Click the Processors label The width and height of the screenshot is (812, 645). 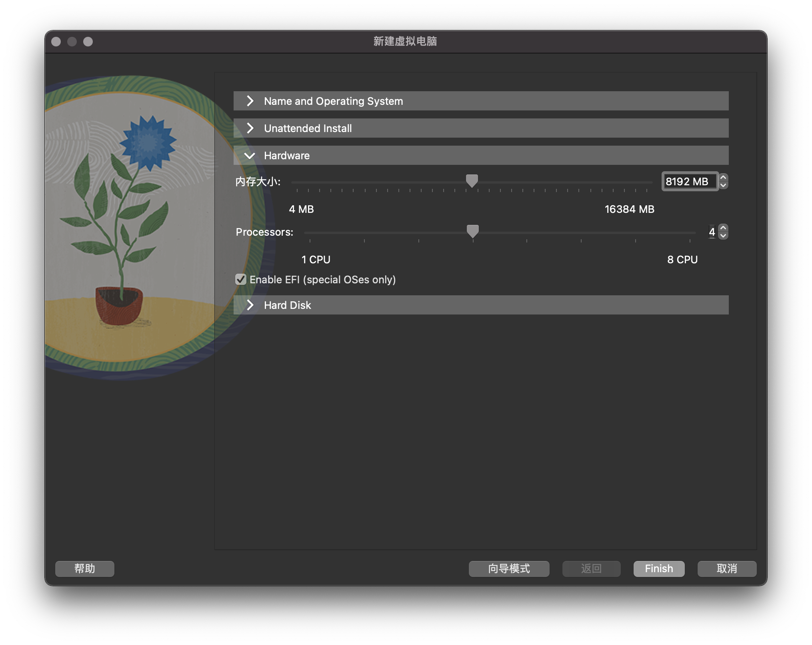(264, 232)
